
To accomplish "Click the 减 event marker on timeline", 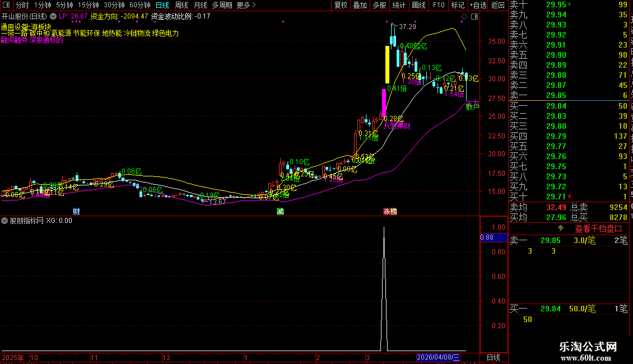I will 280,212.
